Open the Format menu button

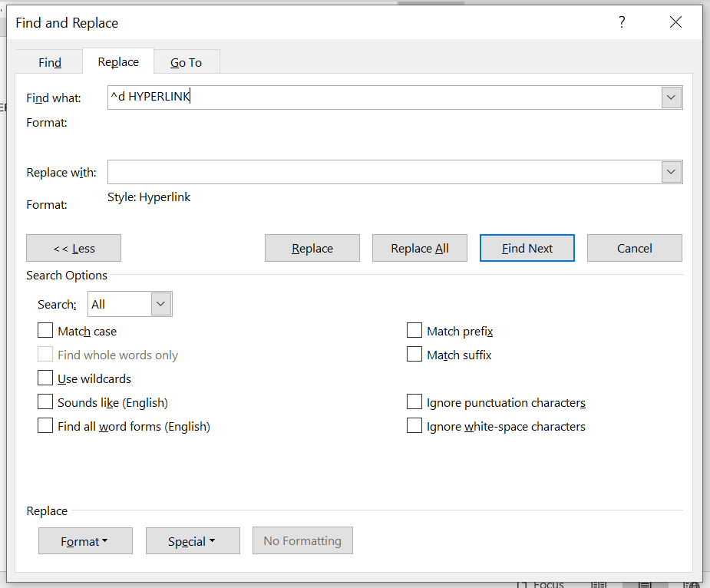(85, 541)
